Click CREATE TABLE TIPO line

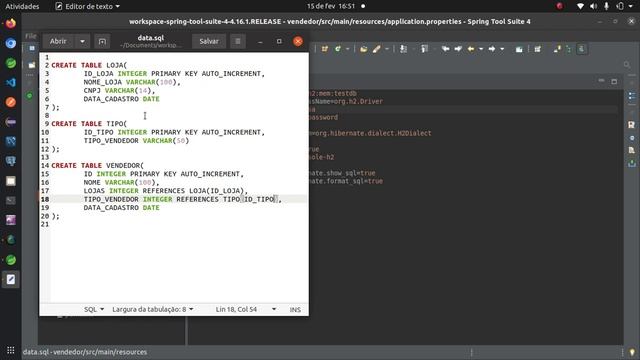click(89, 124)
